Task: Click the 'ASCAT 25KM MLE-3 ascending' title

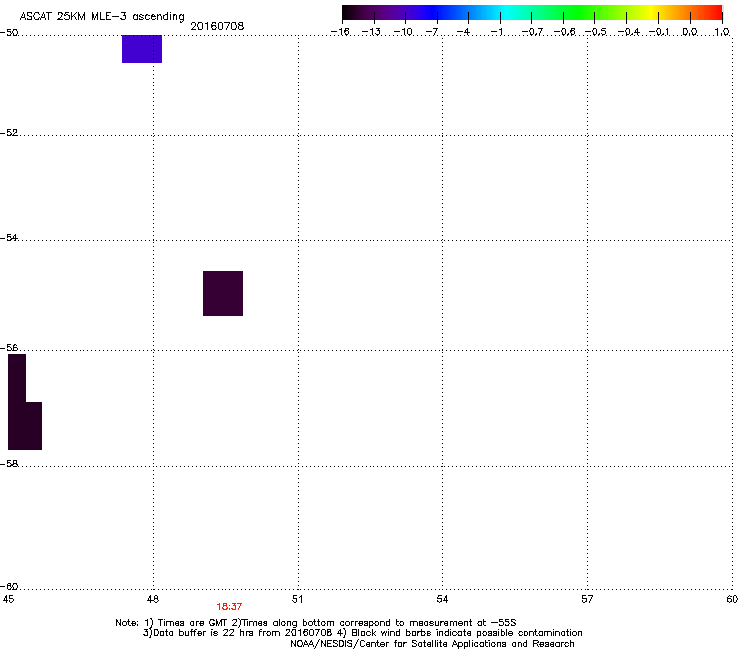Action: pos(102,17)
